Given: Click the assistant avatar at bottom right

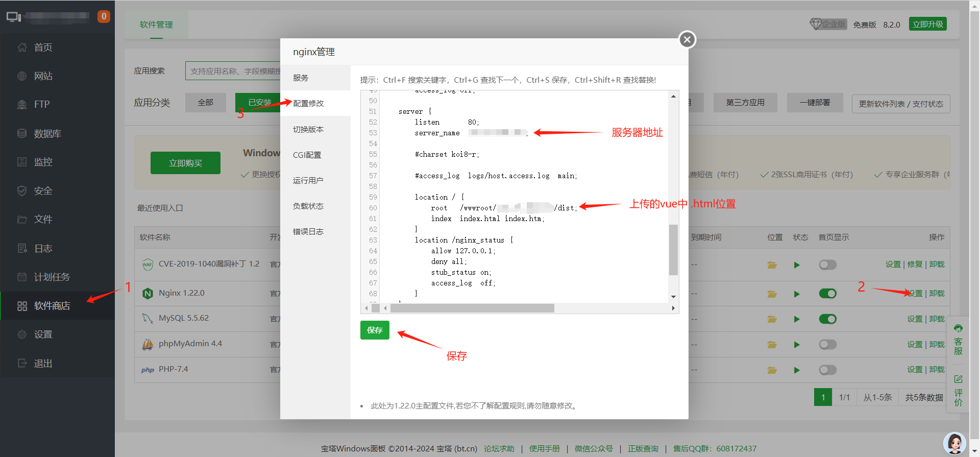Looking at the screenshot, I should [954, 443].
